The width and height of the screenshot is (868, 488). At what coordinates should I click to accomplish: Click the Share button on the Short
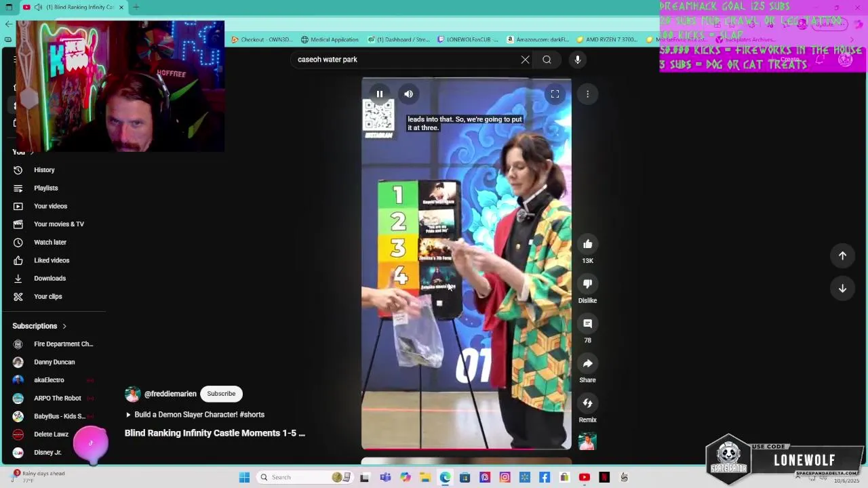[x=587, y=363]
